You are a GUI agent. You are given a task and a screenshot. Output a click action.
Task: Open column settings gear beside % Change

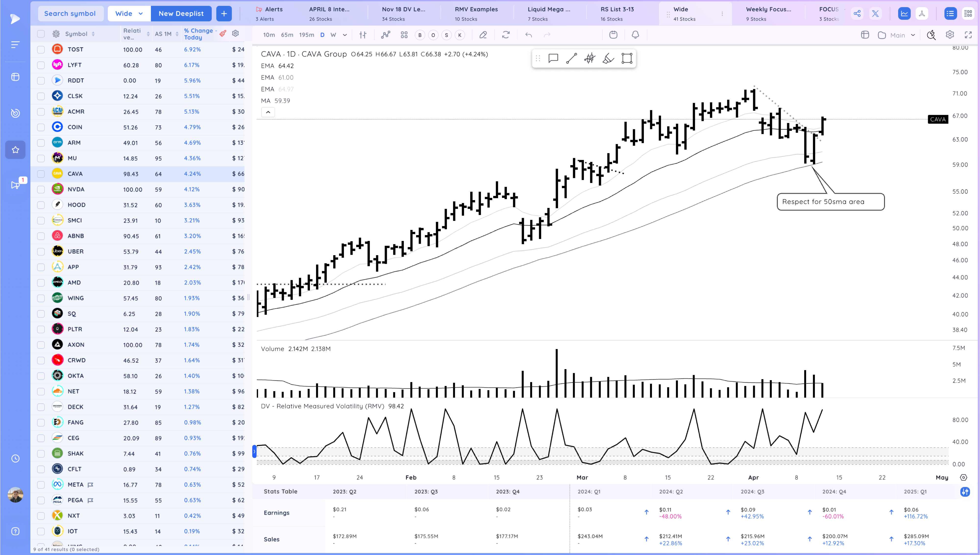tap(235, 33)
